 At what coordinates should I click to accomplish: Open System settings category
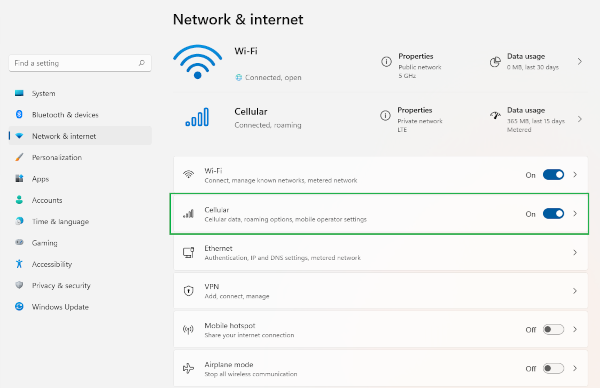(80, 93)
